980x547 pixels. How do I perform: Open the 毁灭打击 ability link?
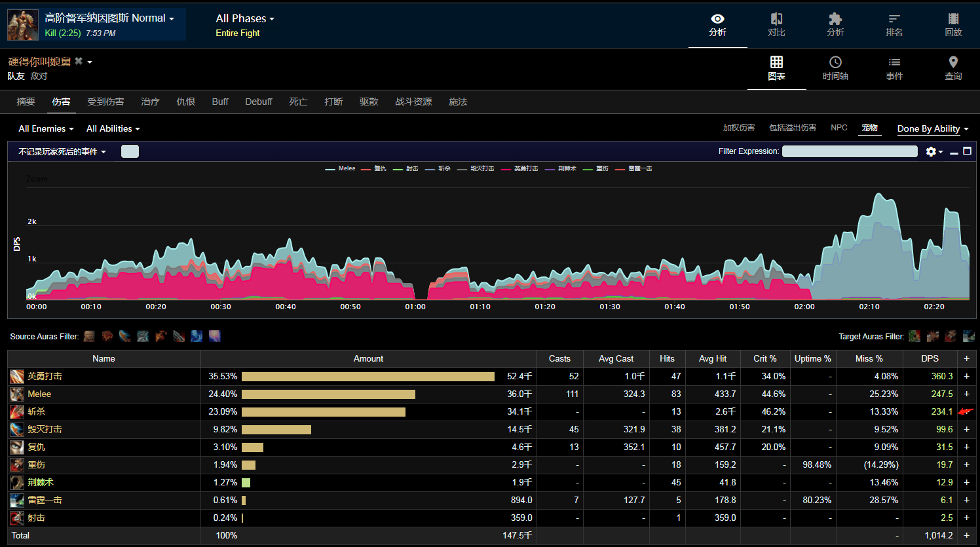tap(45, 430)
